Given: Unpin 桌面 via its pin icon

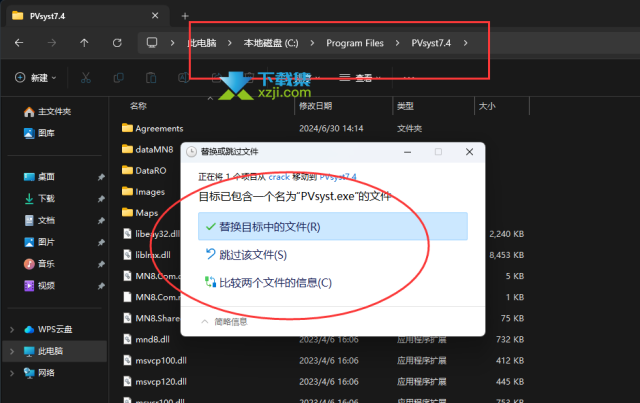Looking at the screenshot, I should [x=101, y=177].
